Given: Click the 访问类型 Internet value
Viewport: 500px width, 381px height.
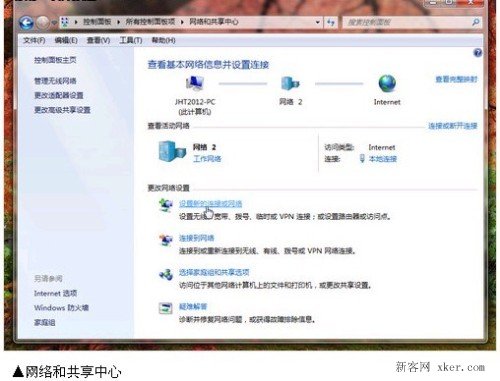Looking at the screenshot, I should point(382,147).
